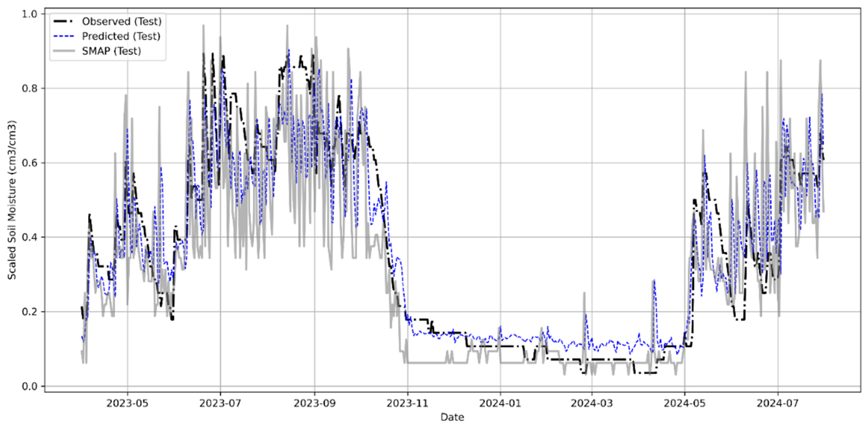Click the 0.2 y-axis tick label
This screenshot has height=429, width=868.
click(29, 312)
